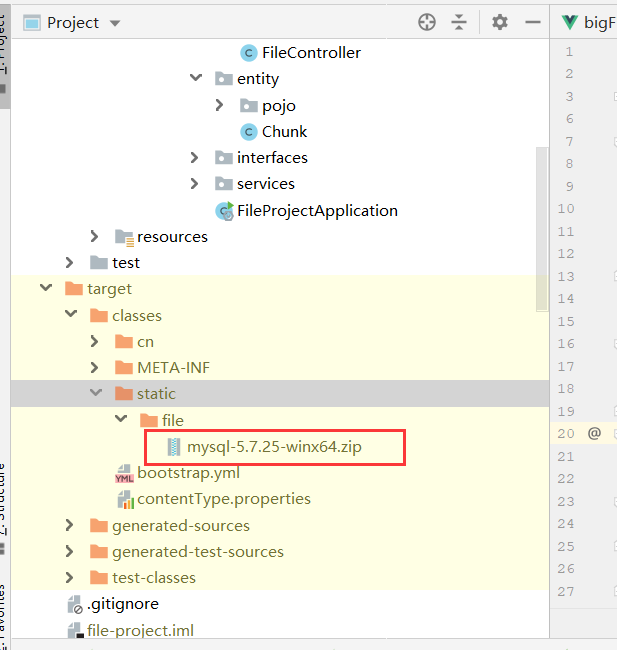Select the test-classes folder name
Viewport: 617px width, 650px height.
pos(154,578)
